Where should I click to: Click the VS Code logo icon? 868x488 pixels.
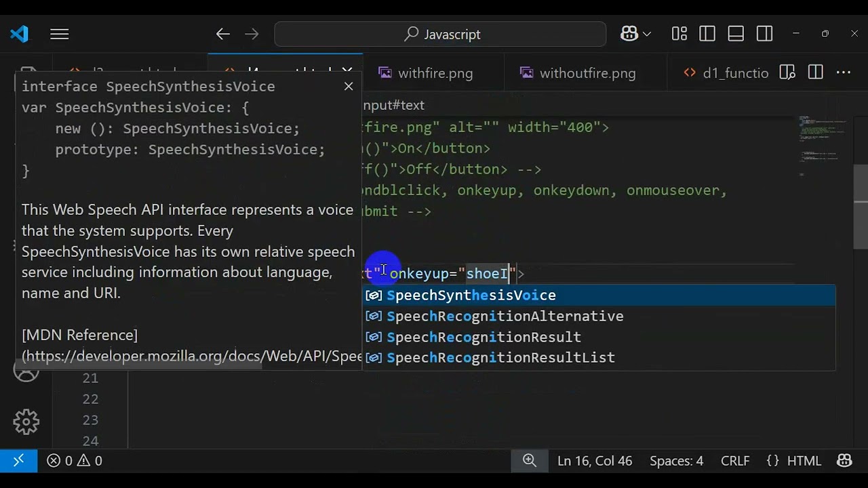pos(19,34)
